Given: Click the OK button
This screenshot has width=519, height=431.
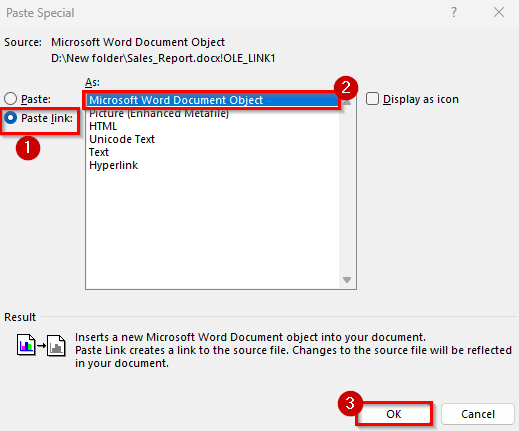Looking at the screenshot, I should (394, 414).
